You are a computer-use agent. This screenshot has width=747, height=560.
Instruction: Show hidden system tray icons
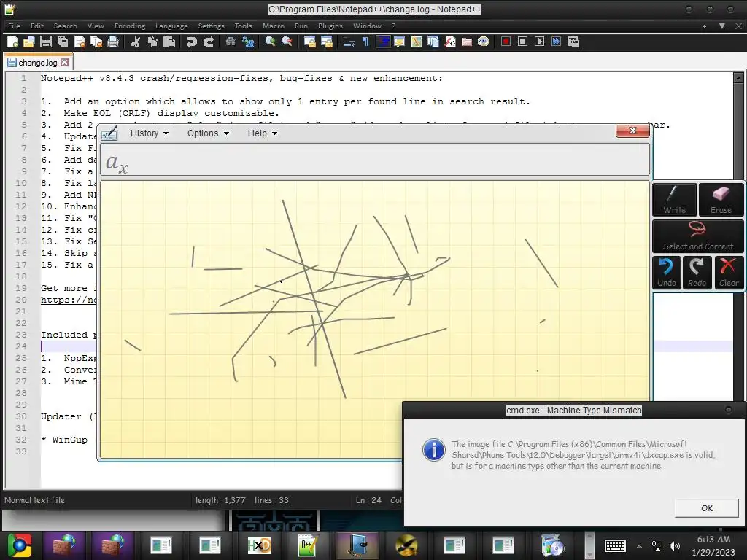pos(639,545)
